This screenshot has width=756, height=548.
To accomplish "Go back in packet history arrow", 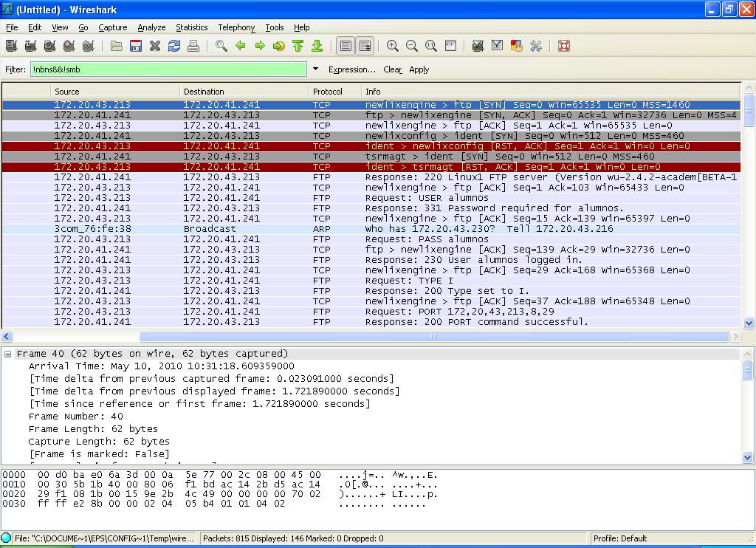I will [241, 46].
